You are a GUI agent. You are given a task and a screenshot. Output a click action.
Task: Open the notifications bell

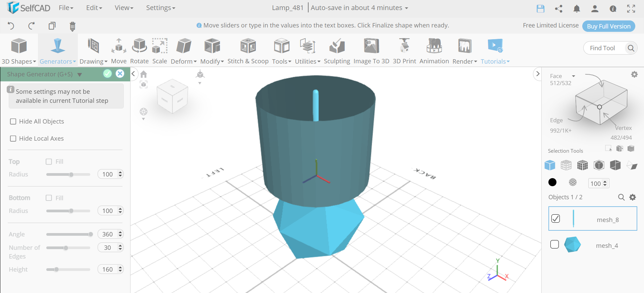click(577, 8)
